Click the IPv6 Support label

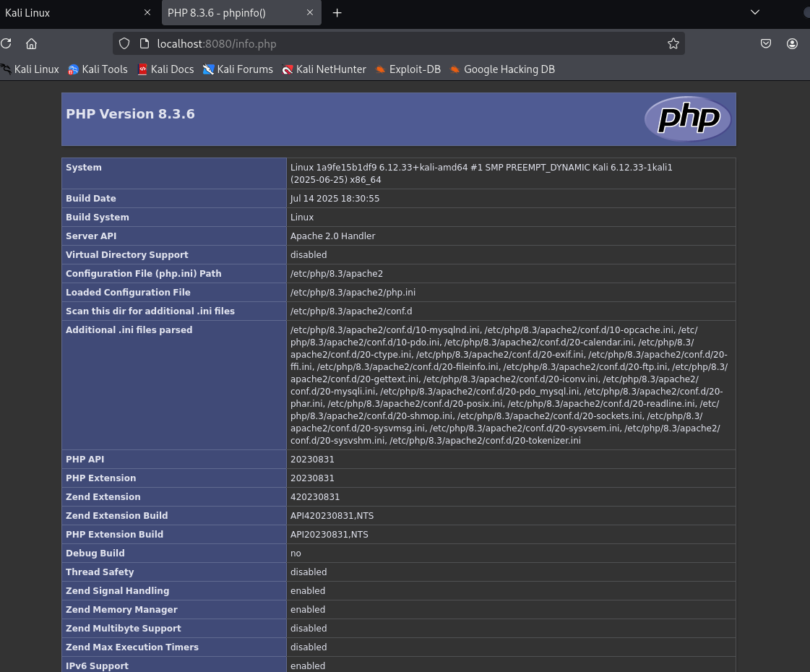pyautogui.click(x=97, y=665)
